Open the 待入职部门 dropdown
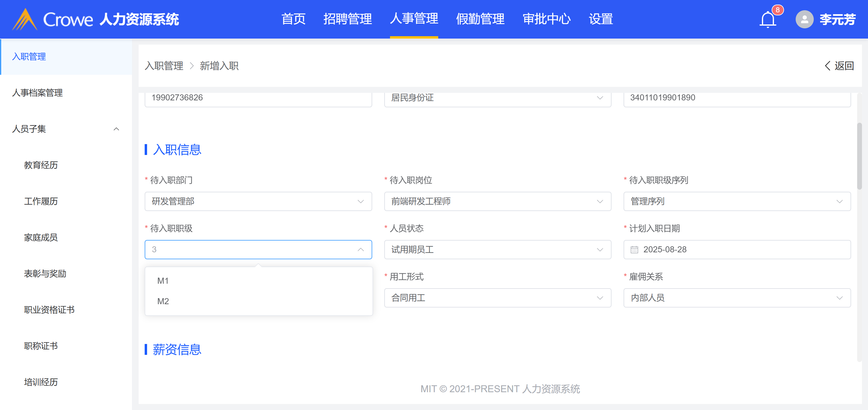This screenshot has height=410, width=868. pyautogui.click(x=258, y=201)
